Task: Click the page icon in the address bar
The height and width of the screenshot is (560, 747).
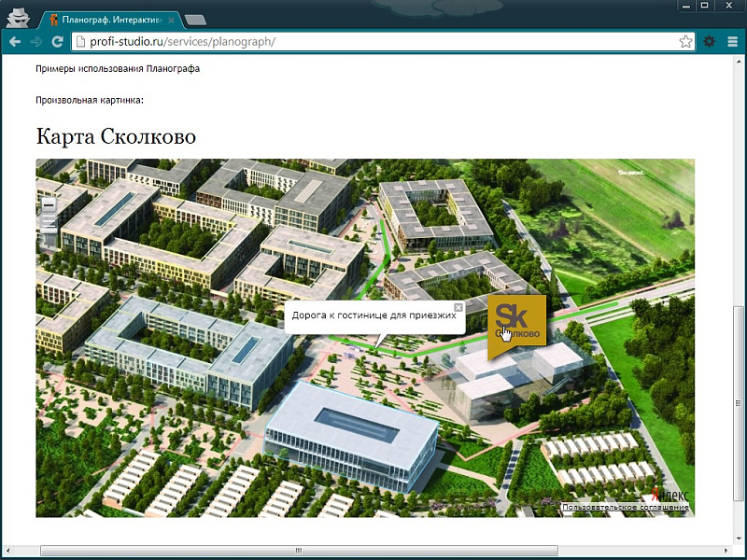Action: pos(82,41)
